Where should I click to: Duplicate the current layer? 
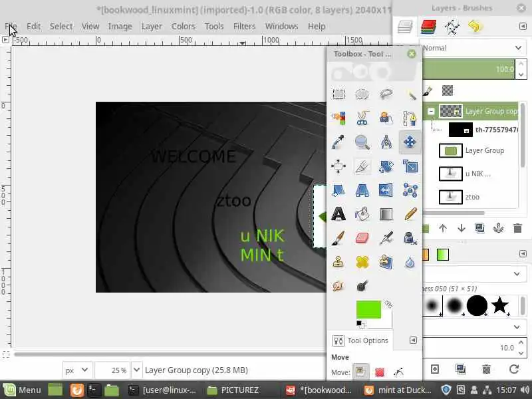[x=479, y=228]
